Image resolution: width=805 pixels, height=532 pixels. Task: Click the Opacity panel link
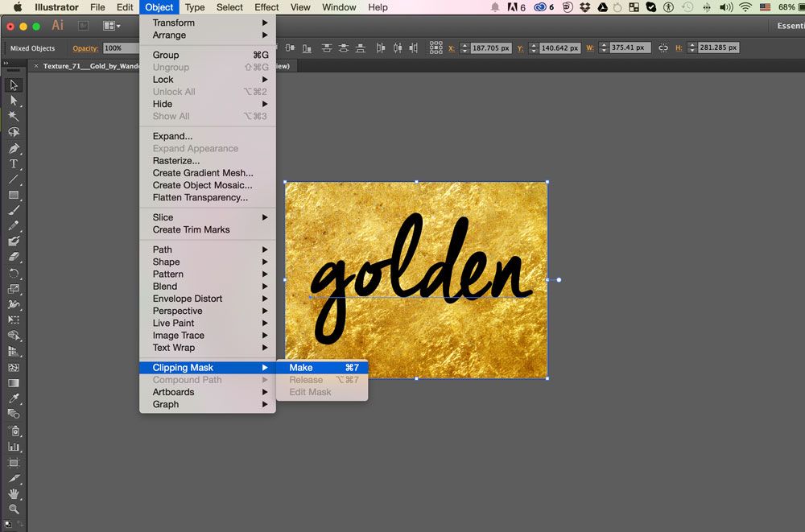(85, 48)
